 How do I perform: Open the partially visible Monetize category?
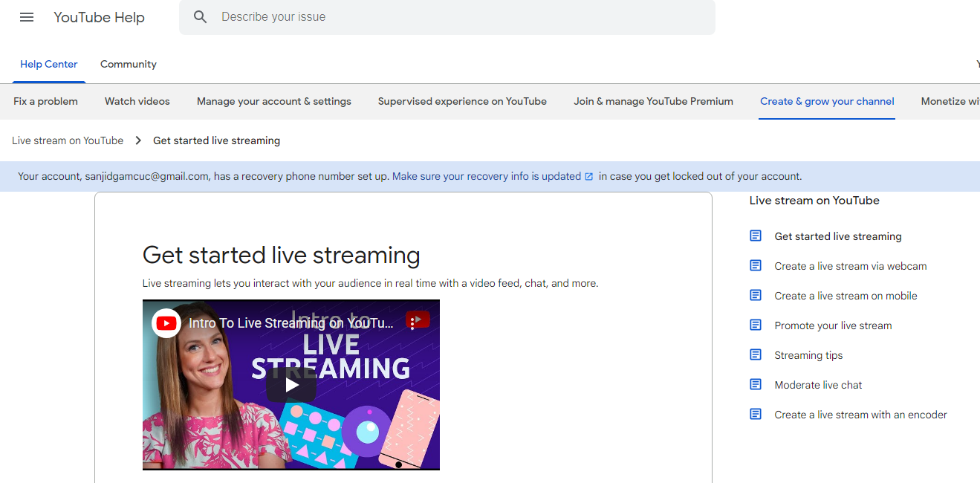950,101
